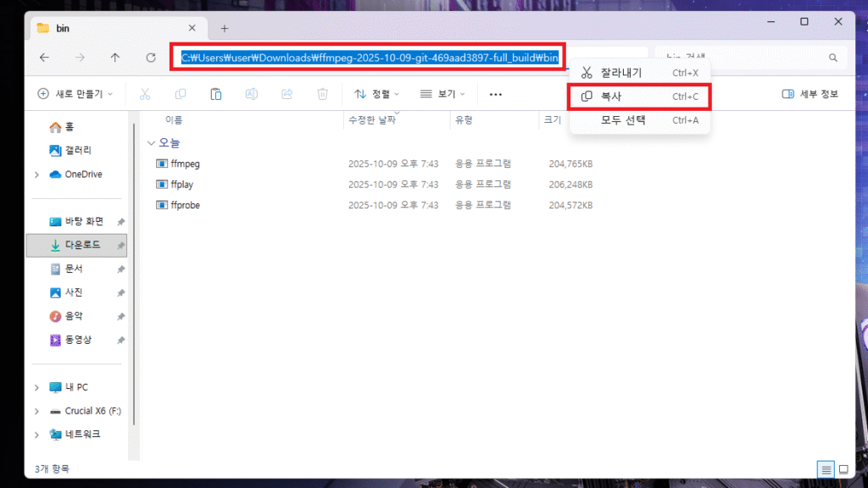The height and width of the screenshot is (488, 868).
Task: Open 다운로드 in the sidebar
Action: point(82,245)
